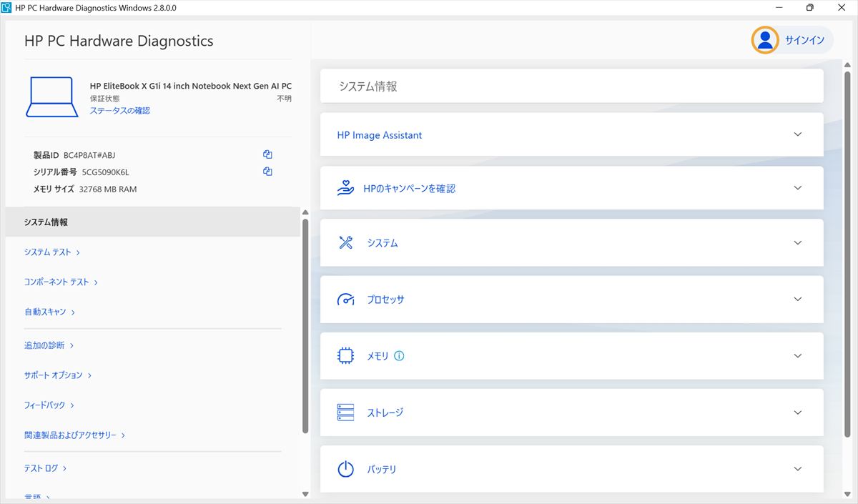This screenshot has height=504, width=858.
Task: Copy the 製品ID value with its copy icon
Action: 267,154
